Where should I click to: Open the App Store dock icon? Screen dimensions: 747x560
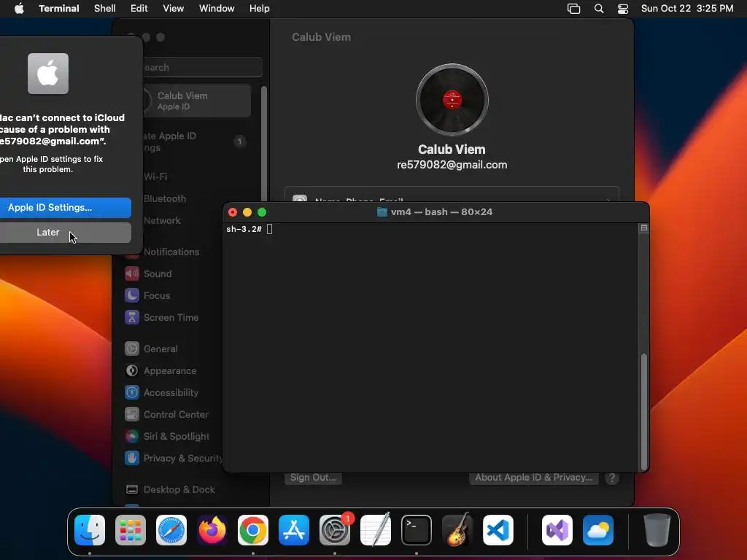point(294,530)
